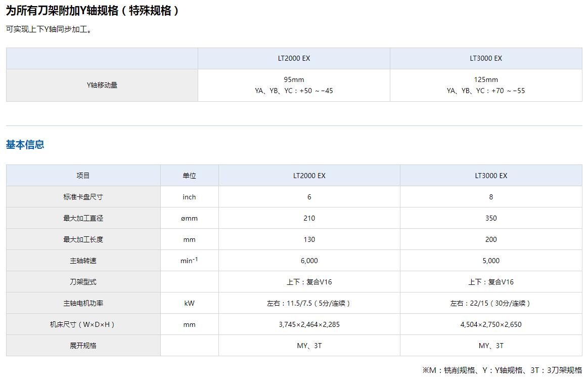Click the heading 为所有刀架附加Y轴规格（特殊规格）
The image size is (588, 377).
click(x=93, y=11)
